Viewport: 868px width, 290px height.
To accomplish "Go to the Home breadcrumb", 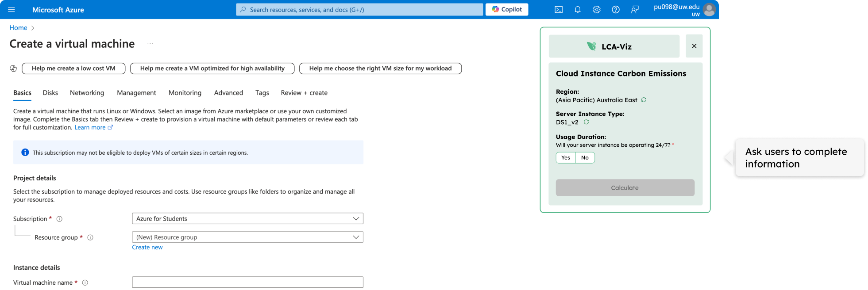I will tap(19, 28).
